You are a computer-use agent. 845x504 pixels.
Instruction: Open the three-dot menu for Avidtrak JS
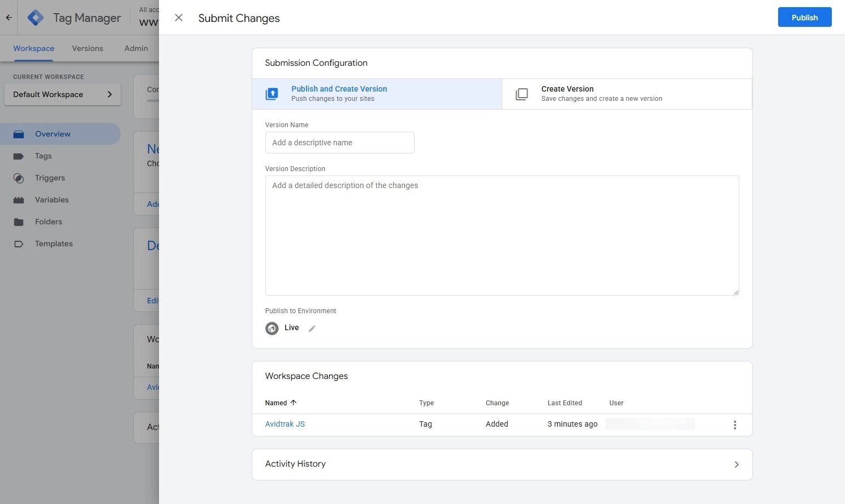(735, 424)
